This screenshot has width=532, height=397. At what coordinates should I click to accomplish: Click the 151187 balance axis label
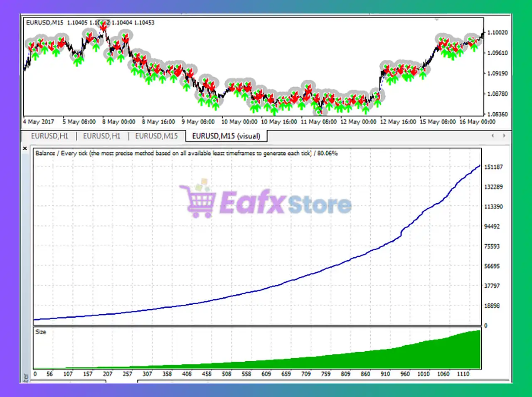(x=493, y=167)
